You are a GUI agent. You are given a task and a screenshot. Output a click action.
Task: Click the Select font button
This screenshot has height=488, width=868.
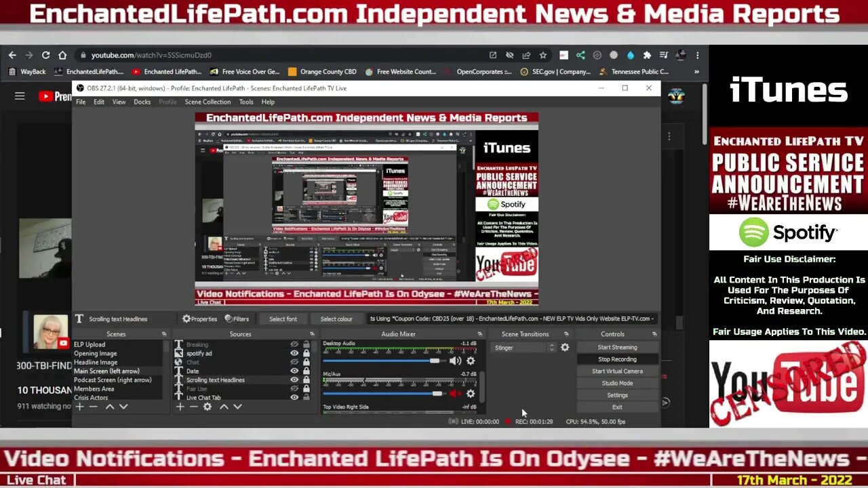pyautogui.click(x=283, y=319)
